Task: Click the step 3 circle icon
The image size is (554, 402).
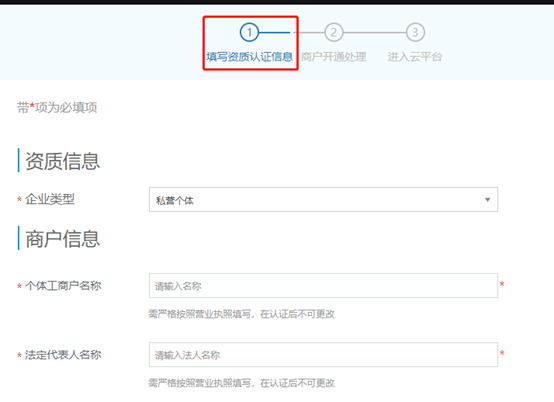Action: [415, 32]
